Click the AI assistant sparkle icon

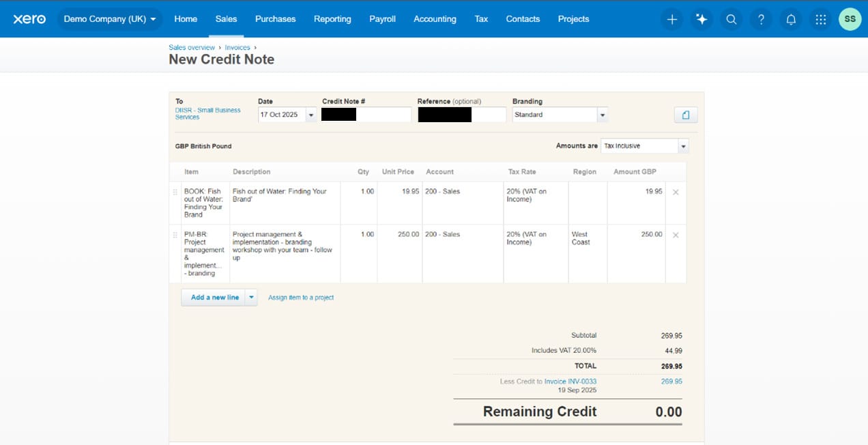pyautogui.click(x=701, y=19)
